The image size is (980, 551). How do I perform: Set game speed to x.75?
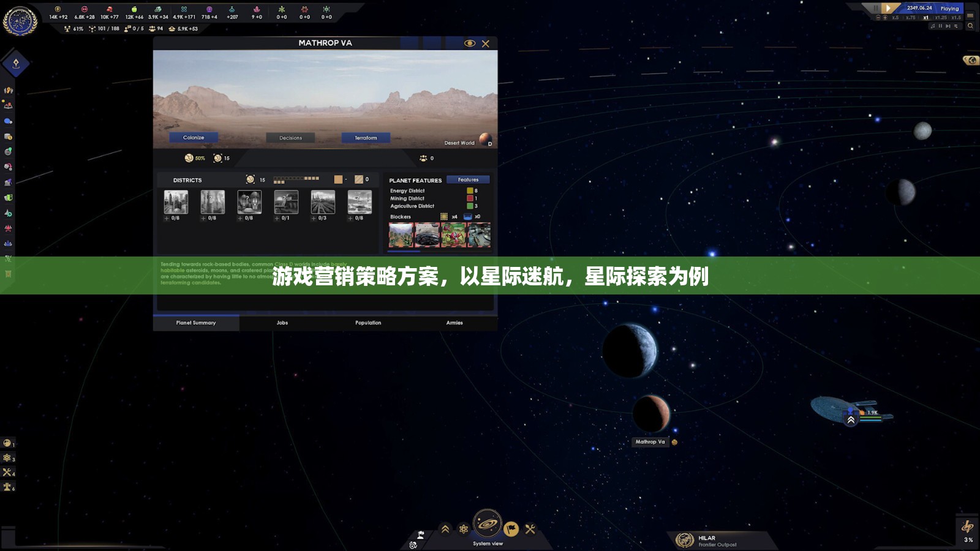911,18
